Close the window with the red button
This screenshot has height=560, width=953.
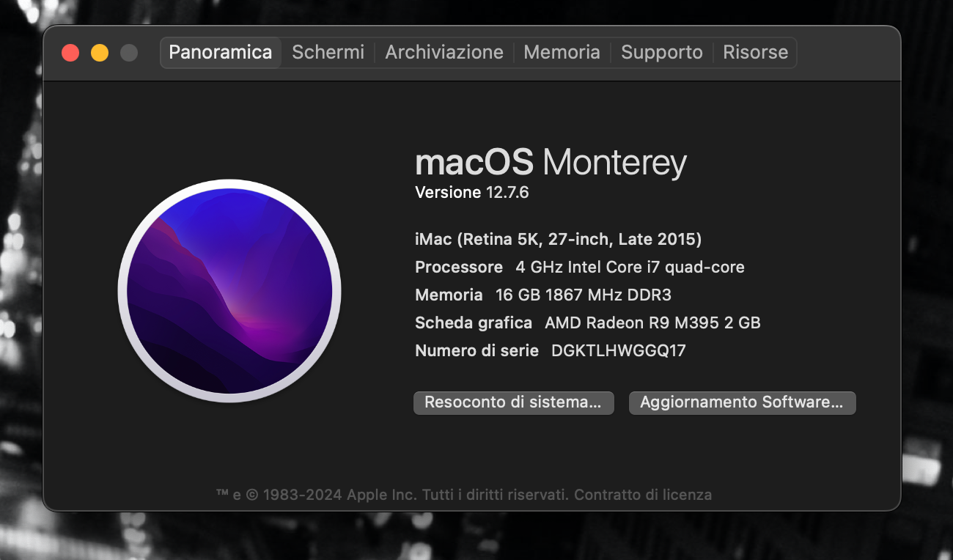pyautogui.click(x=70, y=53)
